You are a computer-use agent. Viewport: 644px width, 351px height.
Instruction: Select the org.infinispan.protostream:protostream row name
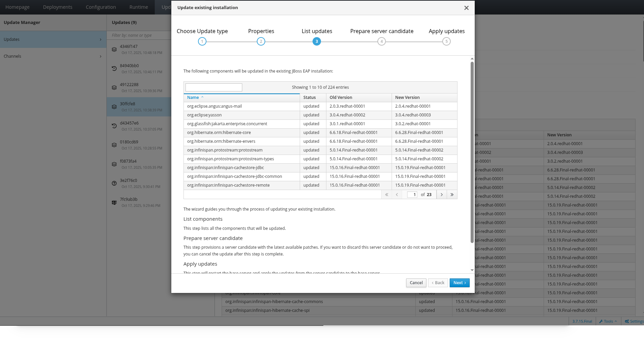tap(225, 150)
